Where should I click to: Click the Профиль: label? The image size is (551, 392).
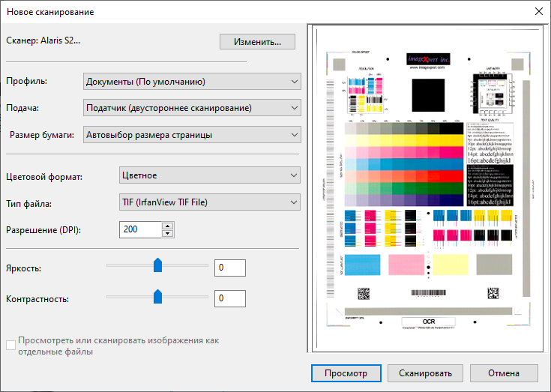coord(27,81)
